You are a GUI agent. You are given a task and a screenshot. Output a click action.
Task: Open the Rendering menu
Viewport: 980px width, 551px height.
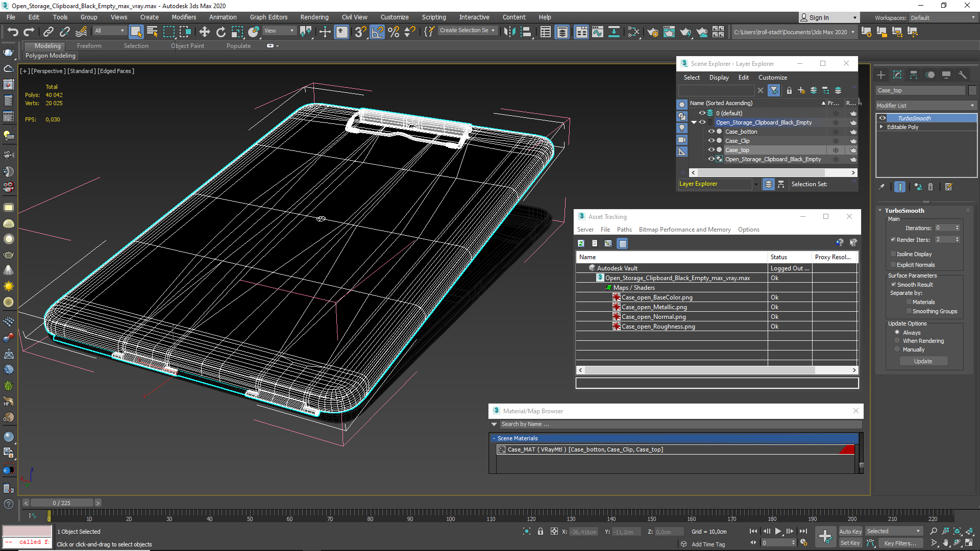(x=314, y=17)
